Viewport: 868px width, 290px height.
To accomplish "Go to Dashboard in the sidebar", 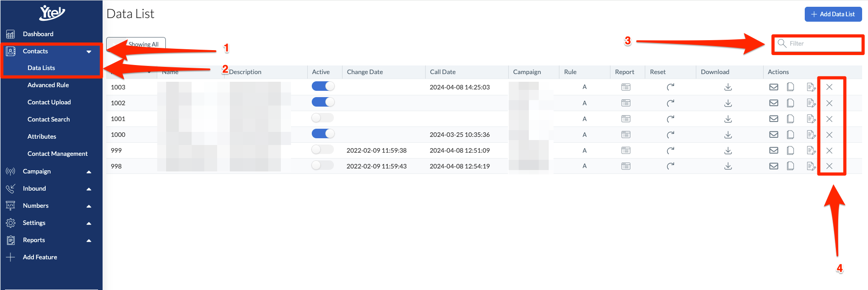I will point(38,34).
